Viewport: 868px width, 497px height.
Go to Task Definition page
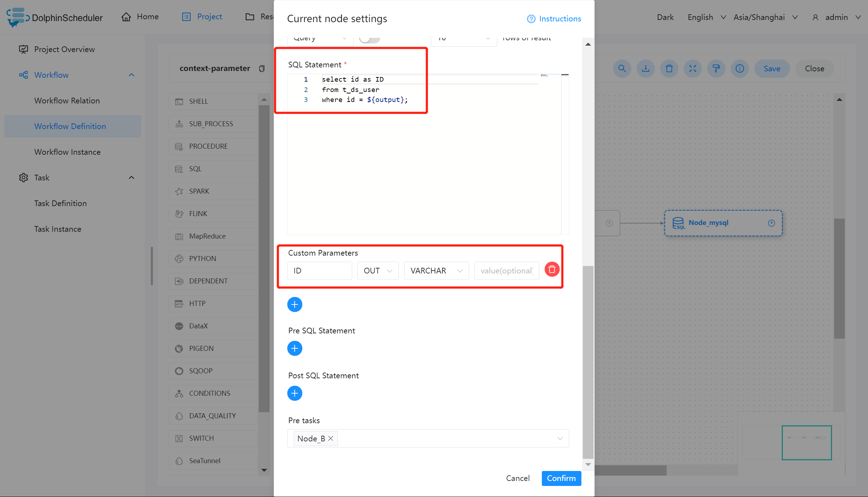tap(61, 203)
